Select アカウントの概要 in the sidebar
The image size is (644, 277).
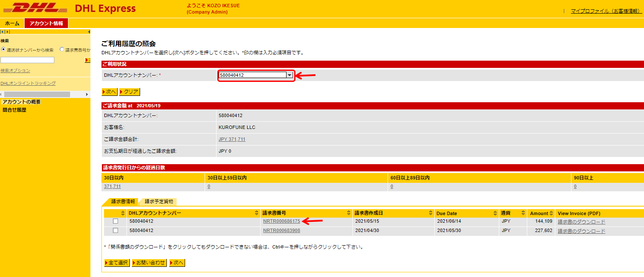[x=21, y=102]
